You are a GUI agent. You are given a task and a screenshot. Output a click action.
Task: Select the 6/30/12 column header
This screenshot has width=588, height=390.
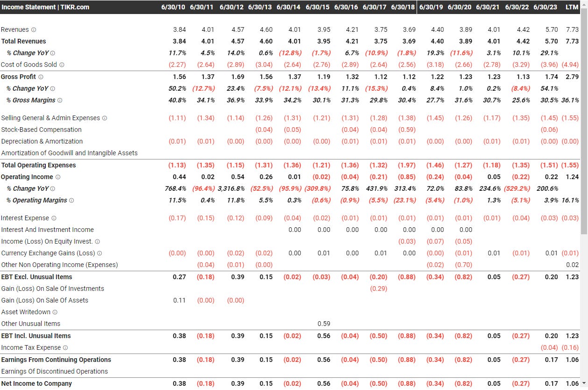point(231,7)
